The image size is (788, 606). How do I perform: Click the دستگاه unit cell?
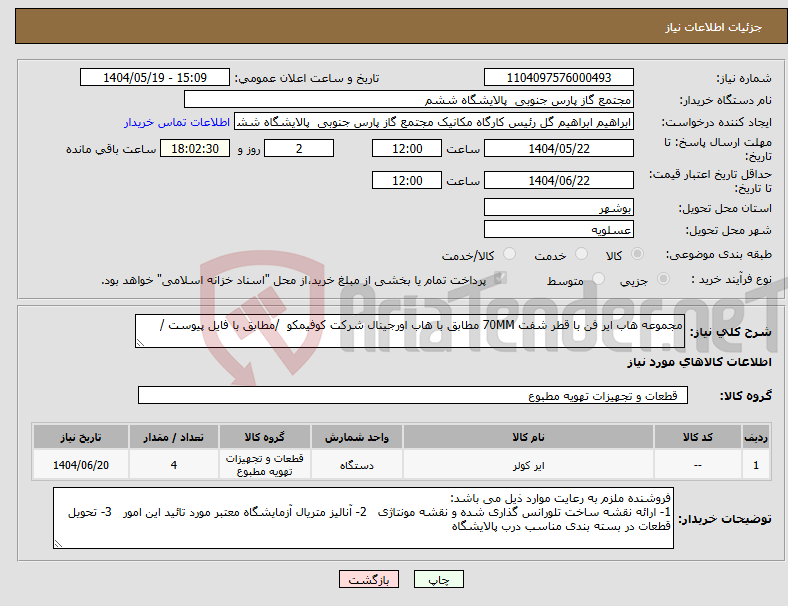pos(357,465)
